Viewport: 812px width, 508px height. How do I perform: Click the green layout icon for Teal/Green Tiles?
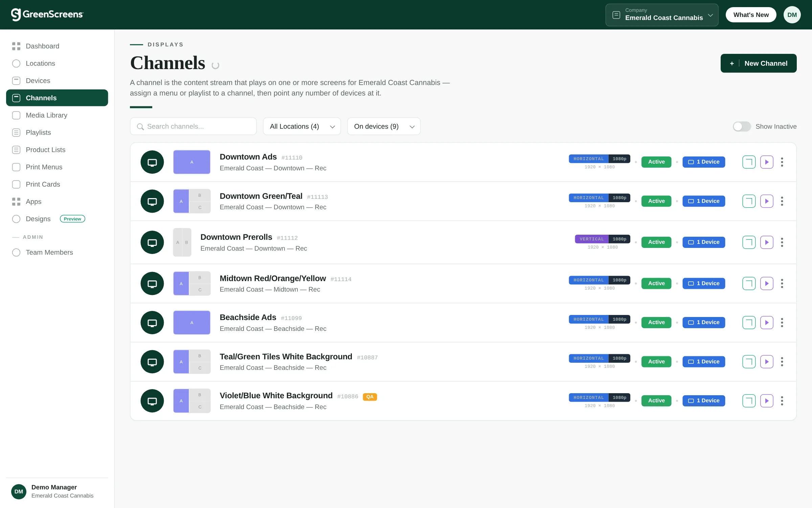tap(749, 362)
